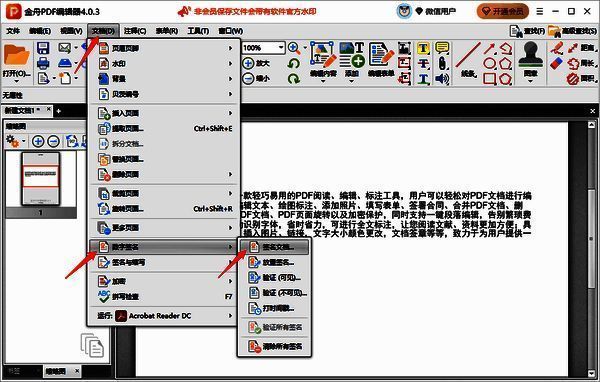Click the thumbnail panel zoom out icon
The width and height of the screenshot is (600, 382).
point(53,141)
